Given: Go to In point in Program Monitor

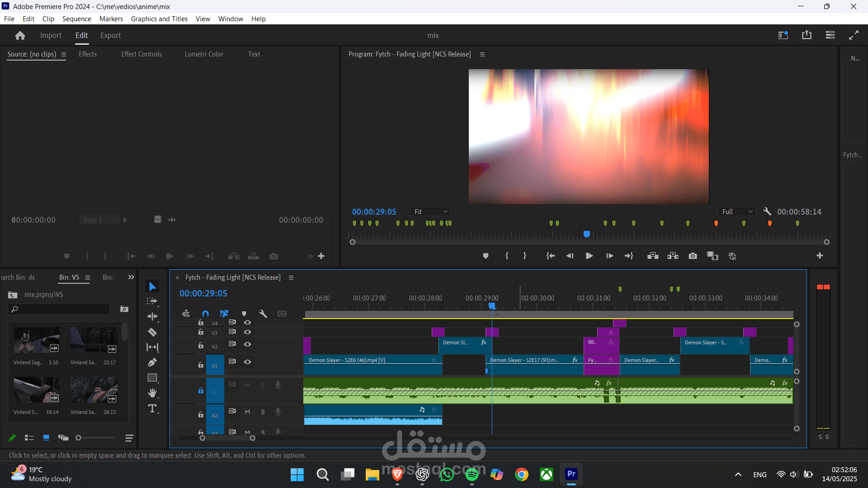Looking at the screenshot, I should tap(550, 256).
